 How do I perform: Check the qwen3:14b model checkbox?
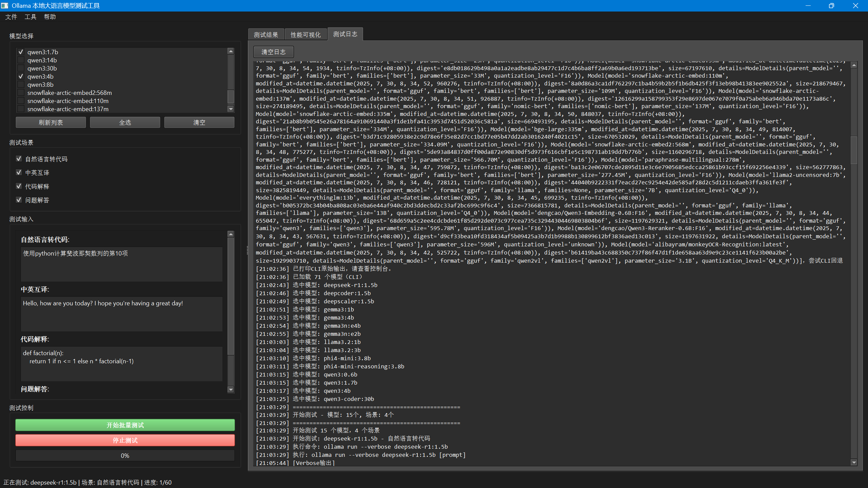pyautogui.click(x=21, y=60)
